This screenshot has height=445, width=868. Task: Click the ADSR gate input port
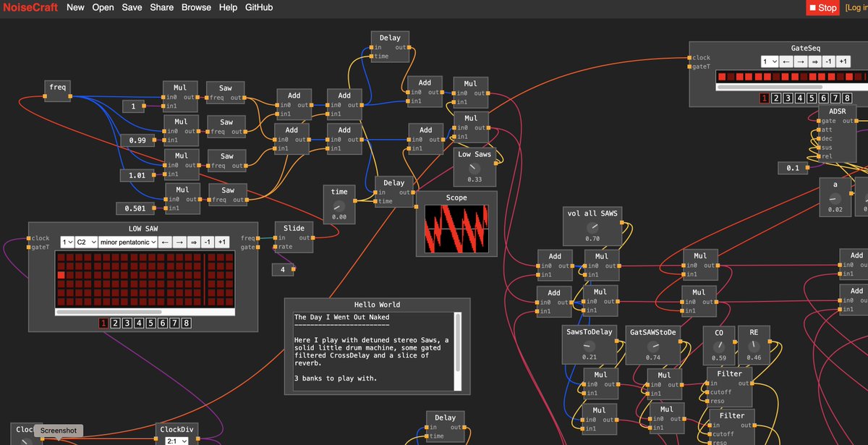click(x=820, y=121)
